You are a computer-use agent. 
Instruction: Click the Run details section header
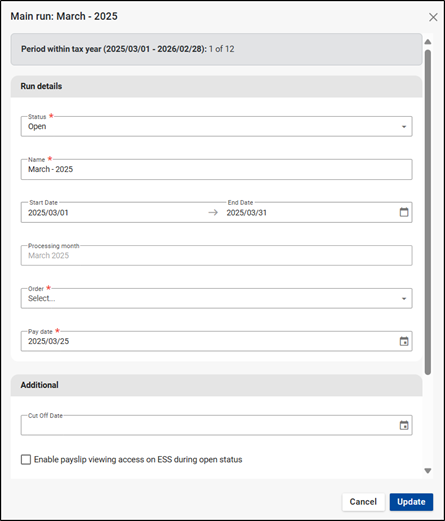click(x=216, y=86)
